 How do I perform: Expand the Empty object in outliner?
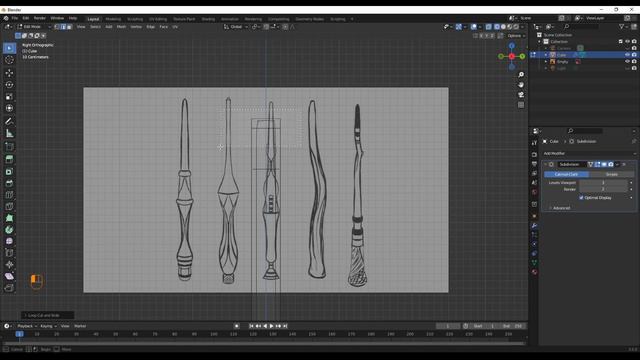click(546, 62)
